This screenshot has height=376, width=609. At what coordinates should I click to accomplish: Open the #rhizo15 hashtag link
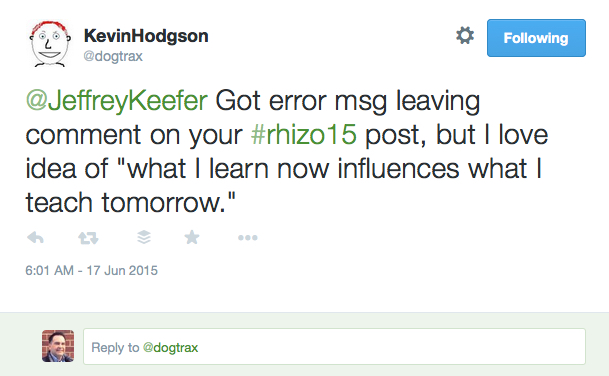click(x=304, y=135)
